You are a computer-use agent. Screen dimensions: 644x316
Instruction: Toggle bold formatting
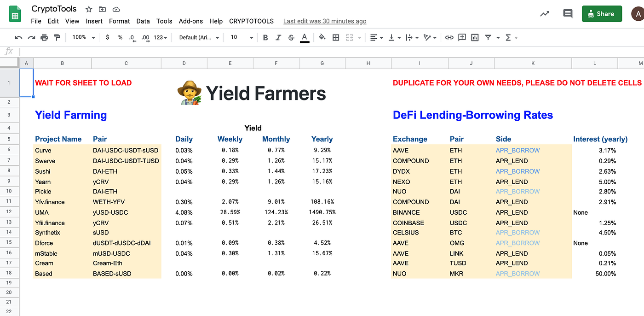[265, 37]
